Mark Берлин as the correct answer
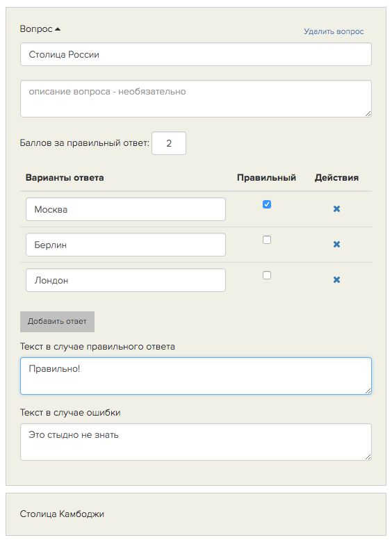392x540 pixels. [x=267, y=240]
